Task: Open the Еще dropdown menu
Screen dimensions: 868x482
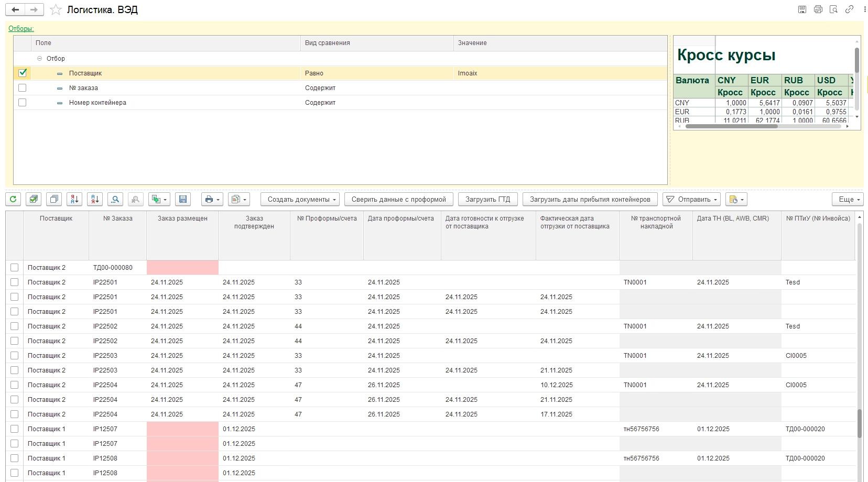Action: pyautogui.click(x=848, y=199)
